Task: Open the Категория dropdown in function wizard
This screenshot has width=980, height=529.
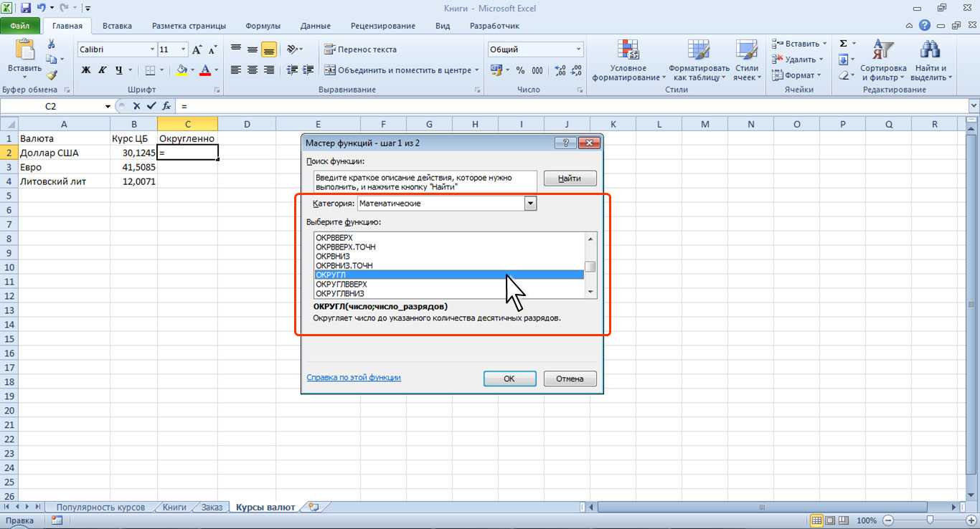Action: click(x=531, y=204)
